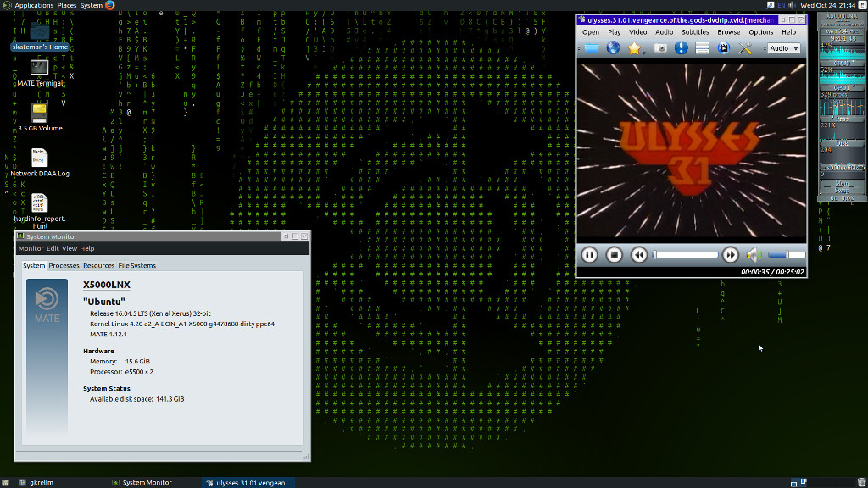Click the MATE menu logo in top panel

(7, 5)
